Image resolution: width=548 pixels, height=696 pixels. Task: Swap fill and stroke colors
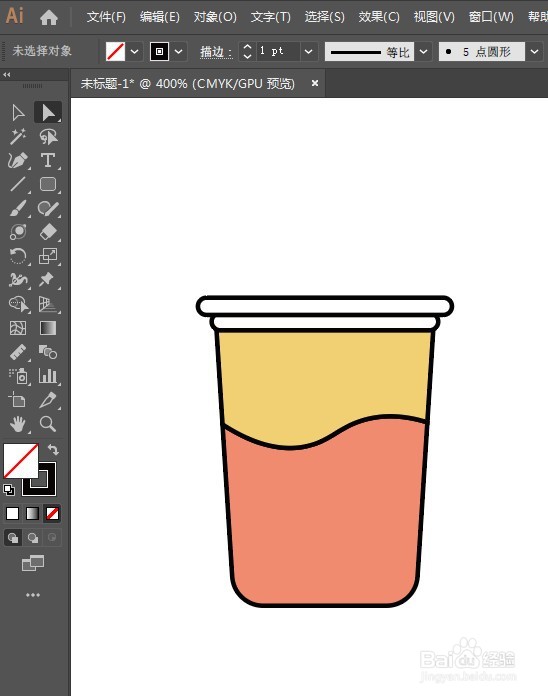click(x=53, y=449)
